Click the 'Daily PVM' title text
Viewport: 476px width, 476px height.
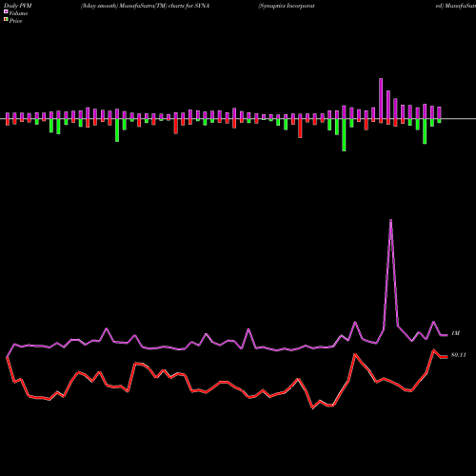(x=18, y=6)
